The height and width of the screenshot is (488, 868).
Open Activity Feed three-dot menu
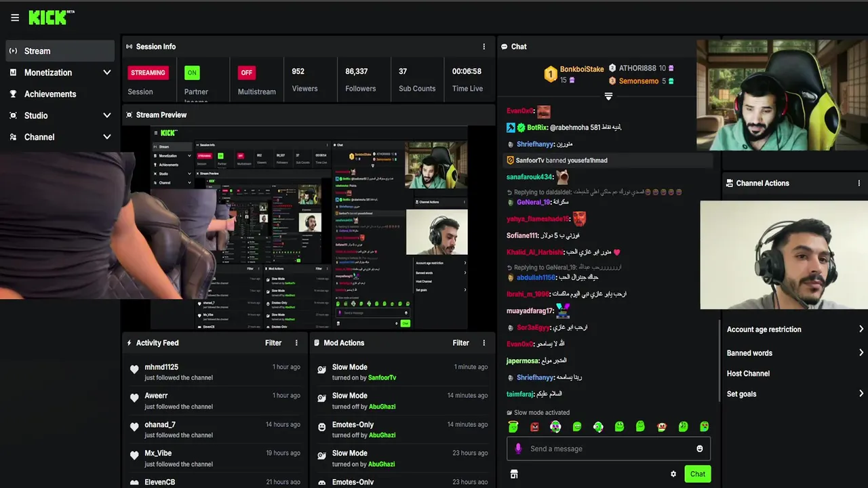[x=296, y=343]
